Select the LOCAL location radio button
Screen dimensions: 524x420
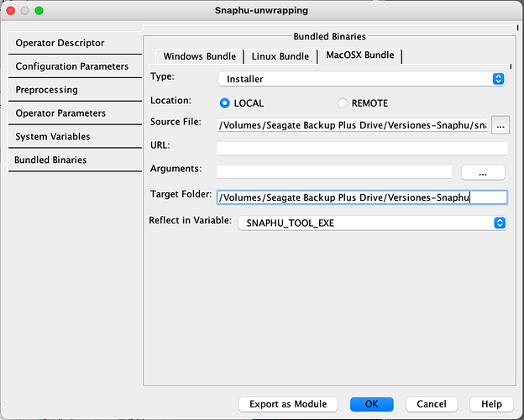224,103
